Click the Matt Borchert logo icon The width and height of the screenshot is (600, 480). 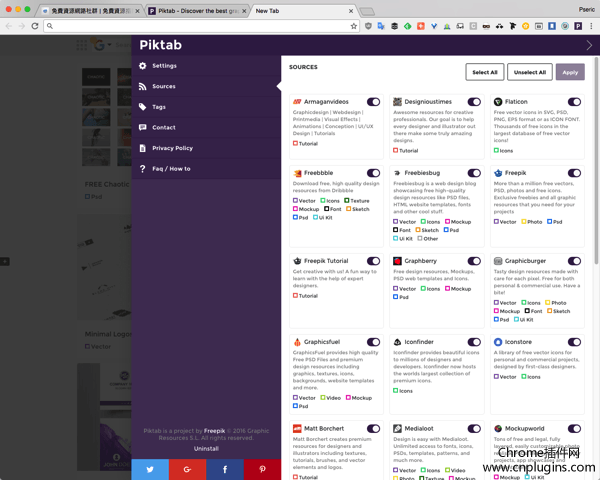[297, 429]
